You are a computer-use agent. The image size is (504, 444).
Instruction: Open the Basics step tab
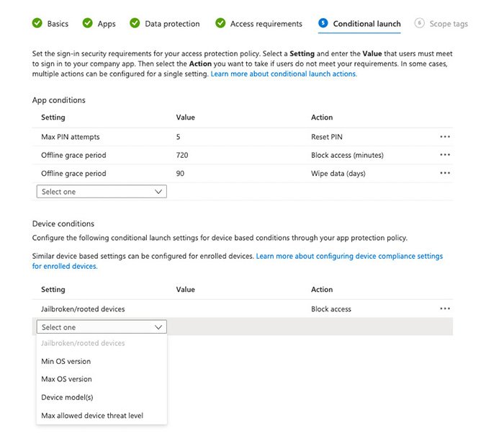click(x=50, y=24)
